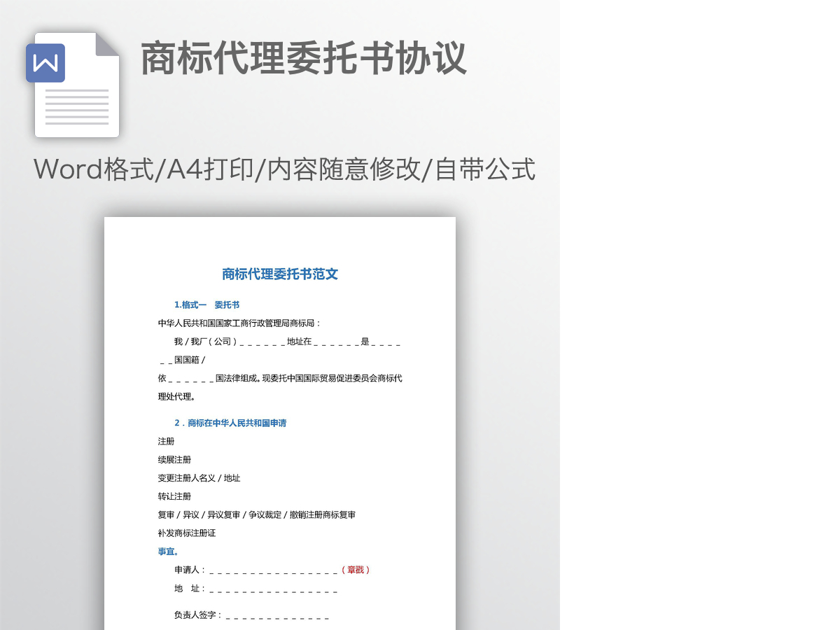Click the red text （章戳）

(356, 570)
